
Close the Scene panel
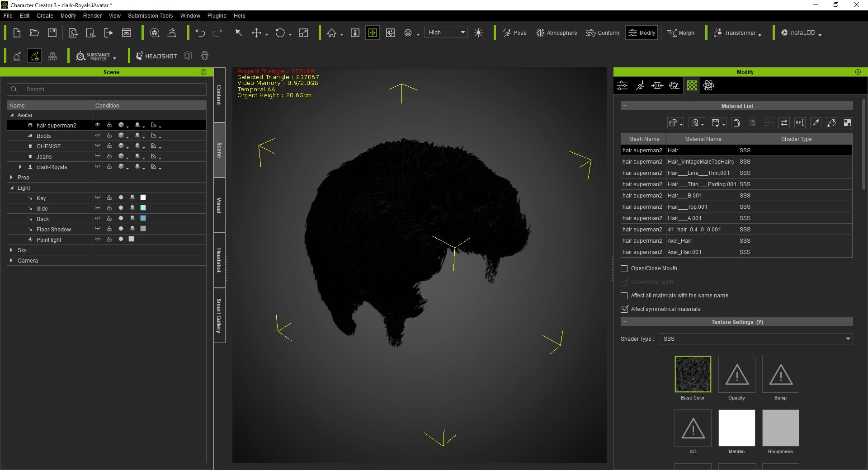click(x=203, y=72)
